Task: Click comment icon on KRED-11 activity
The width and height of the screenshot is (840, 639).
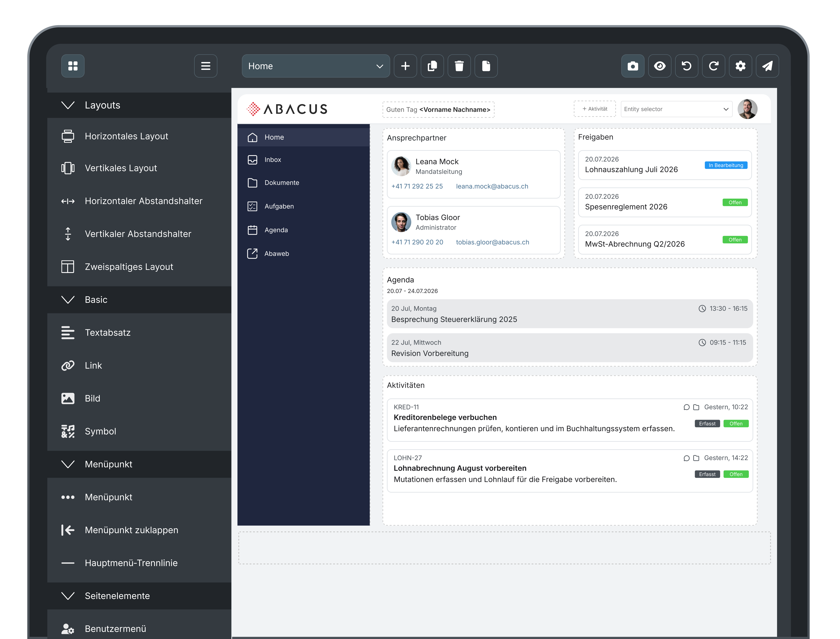Action: click(x=687, y=407)
